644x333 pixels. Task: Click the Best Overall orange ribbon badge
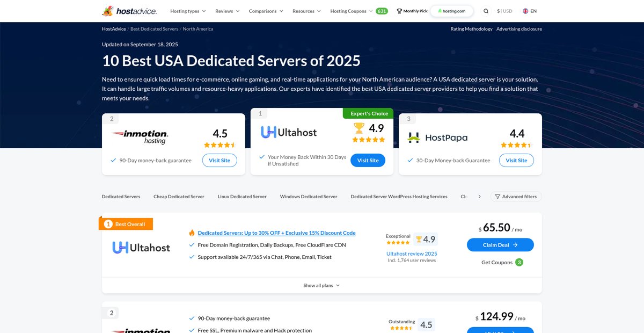tap(126, 224)
